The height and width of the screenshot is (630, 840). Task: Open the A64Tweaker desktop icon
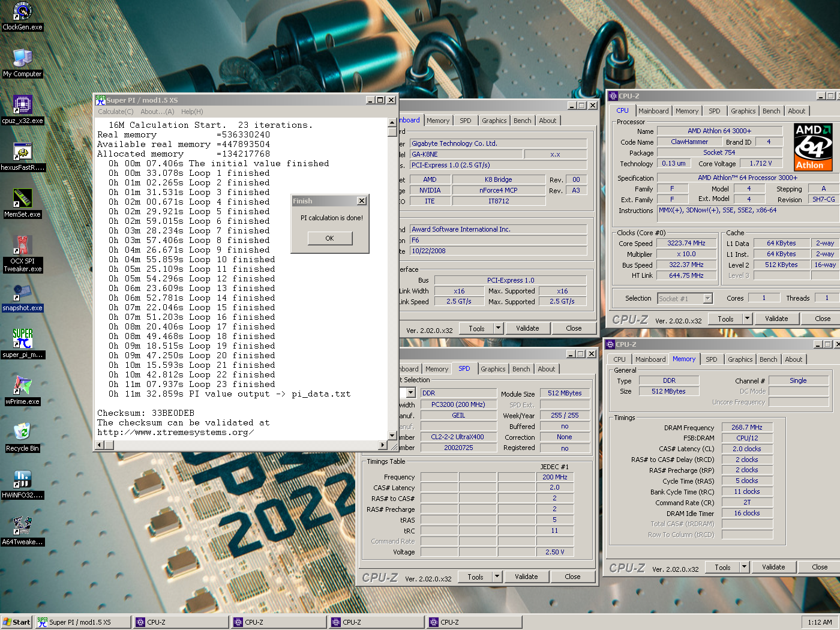point(22,531)
